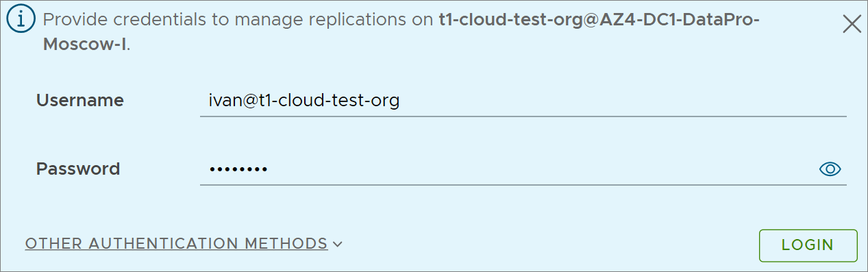Viewport: 868px width, 272px height.
Task: Submit credentials with the LOGIN button
Action: pyautogui.click(x=808, y=245)
